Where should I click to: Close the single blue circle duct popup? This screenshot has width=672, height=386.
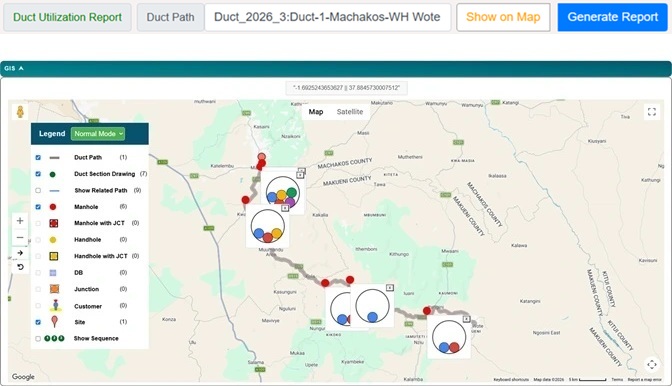point(390,287)
